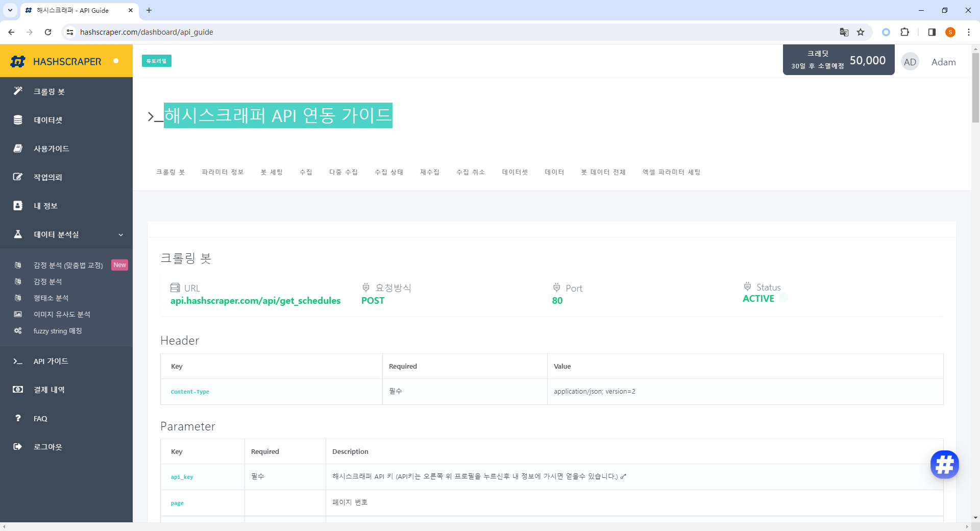Image resolution: width=980 pixels, height=531 pixels.
Task: Open 내 정보 profile icon in sidebar
Action: click(x=18, y=205)
